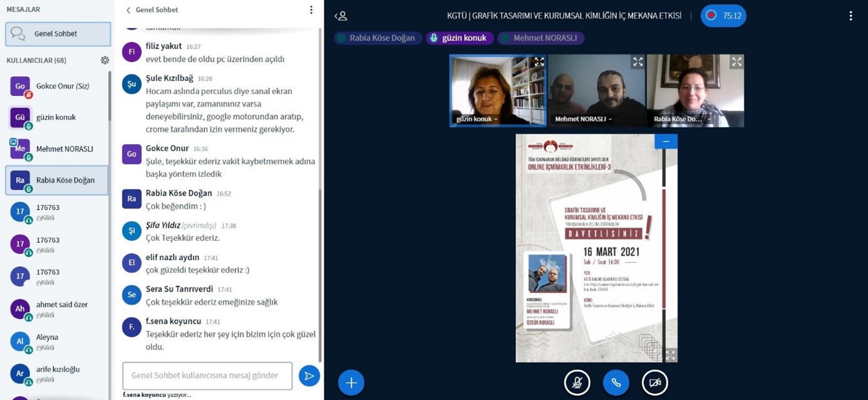Click the El avatar beside elif nazlı aydın's message
The width and height of the screenshot is (868, 400).
[132, 263]
